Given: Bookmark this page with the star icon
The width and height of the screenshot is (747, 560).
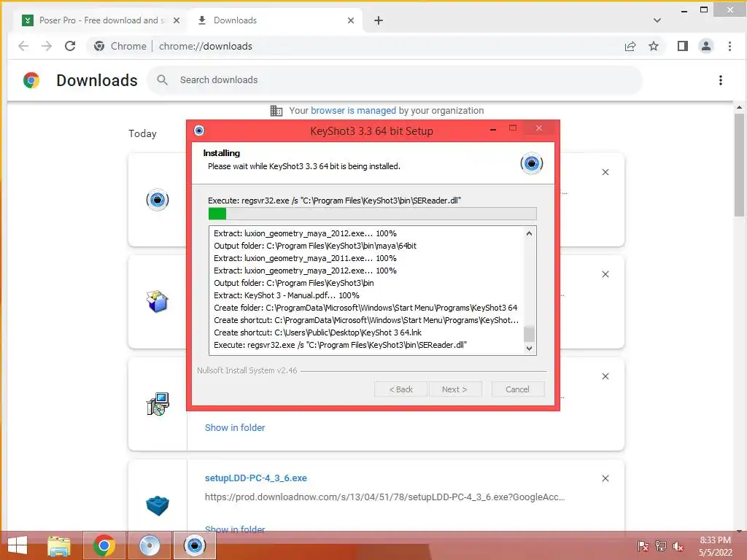Looking at the screenshot, I should (x=654, y=46).
